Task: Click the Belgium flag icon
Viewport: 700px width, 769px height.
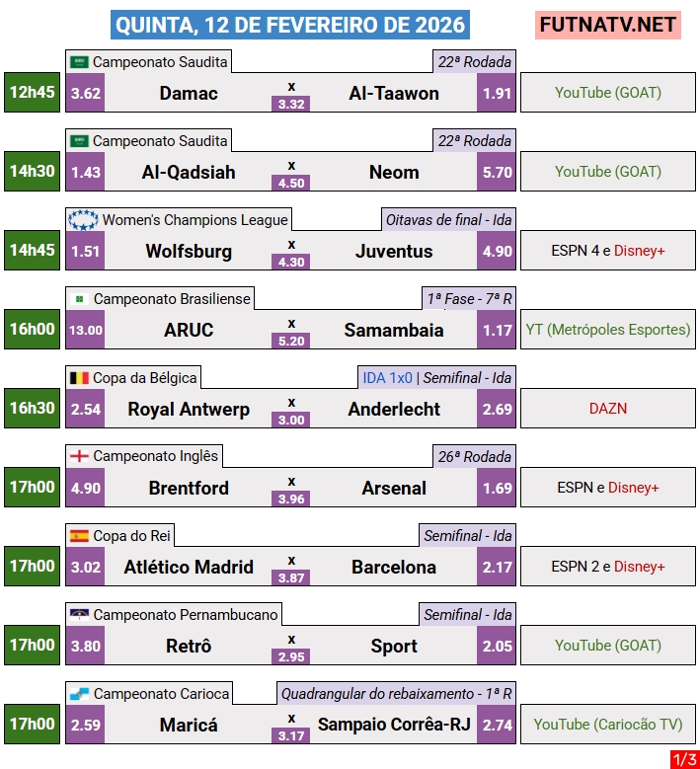Action: 79,378
